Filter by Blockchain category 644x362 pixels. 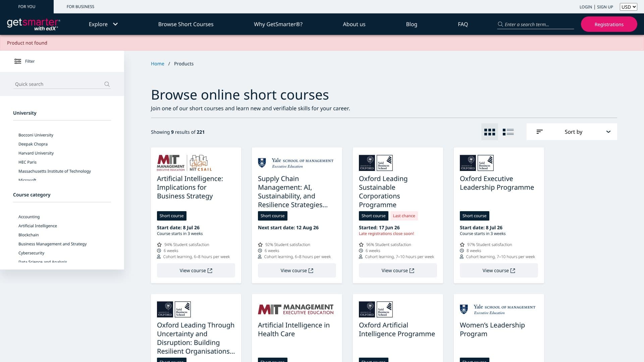(x=29, y=235)
